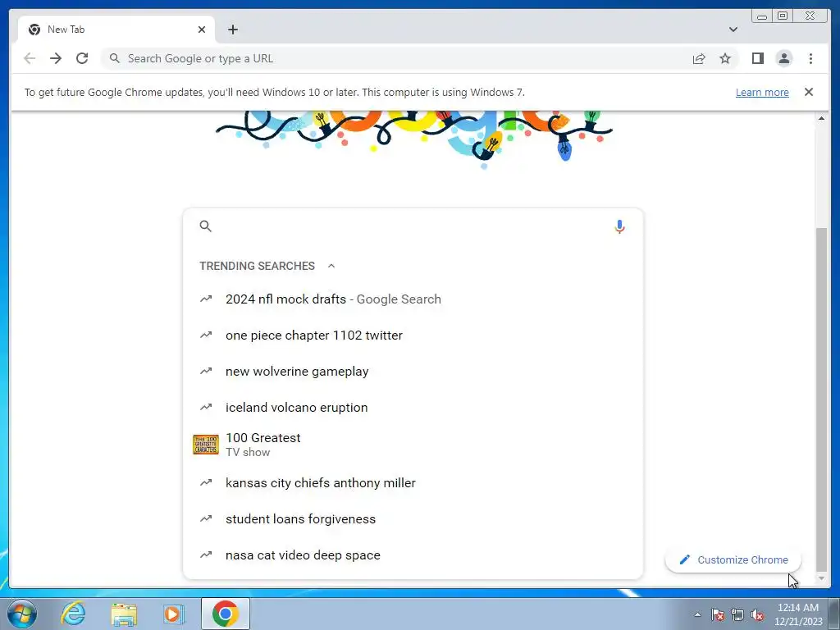Screen dimensions: 840x630
Task: Click trending arrow beside new wolverine gameplay
Action: tap(206, 371)
